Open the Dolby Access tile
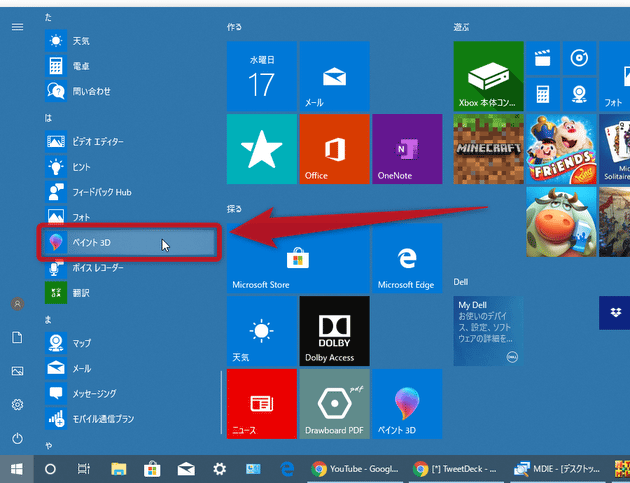630x483 pixels. (x=334, y=331)
